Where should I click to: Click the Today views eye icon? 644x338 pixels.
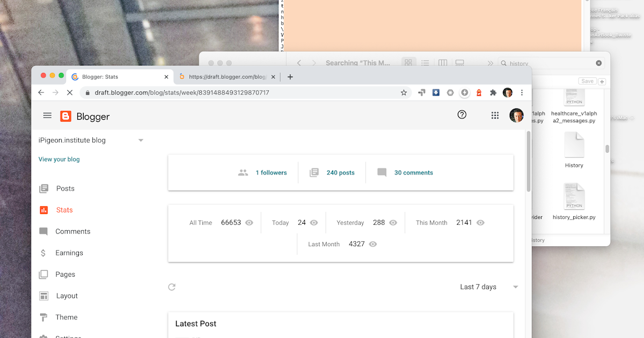click(x=314, y=223)
